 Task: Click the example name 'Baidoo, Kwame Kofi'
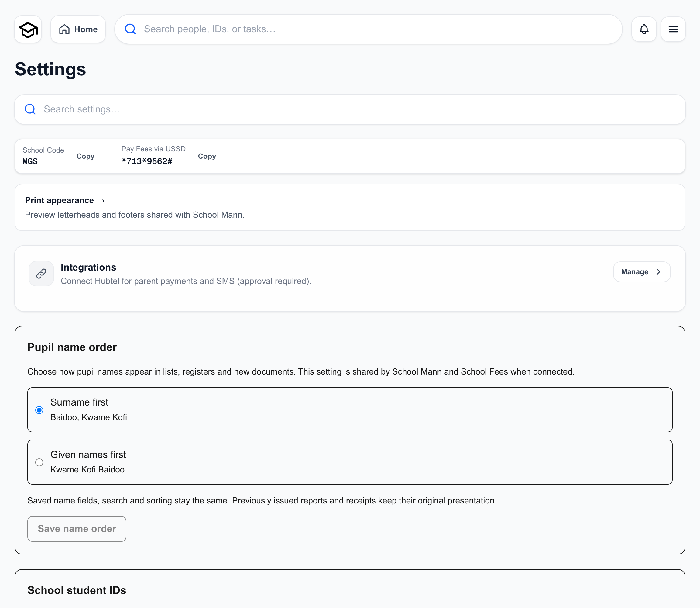(89, 417)
